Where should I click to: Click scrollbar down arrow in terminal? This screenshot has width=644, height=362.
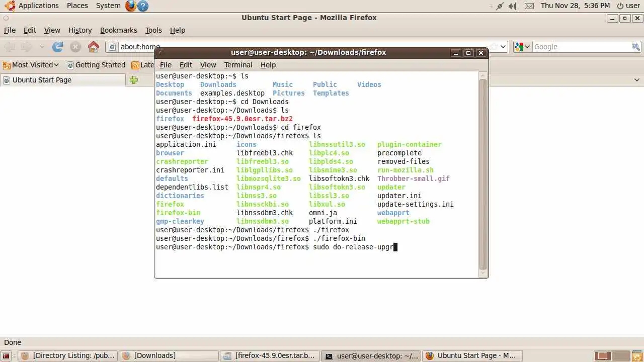(x=483, y=274)
